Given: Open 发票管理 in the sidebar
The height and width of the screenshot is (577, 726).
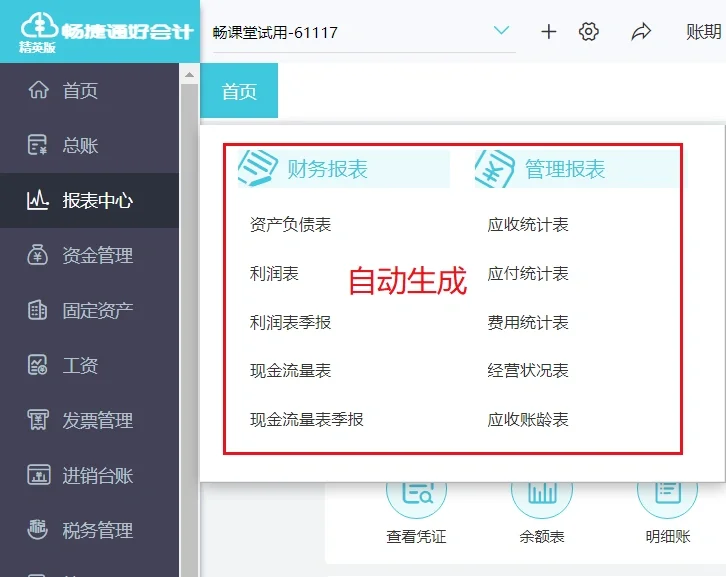Looking at the screenshot, I should 89,420.
